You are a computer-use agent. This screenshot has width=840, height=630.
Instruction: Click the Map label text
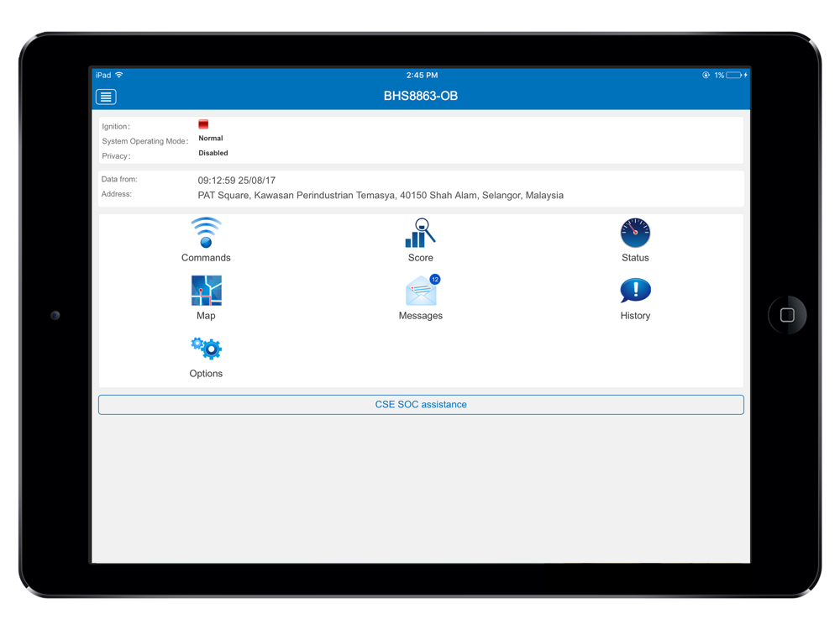pyautogui.click(x=206, y=316)
